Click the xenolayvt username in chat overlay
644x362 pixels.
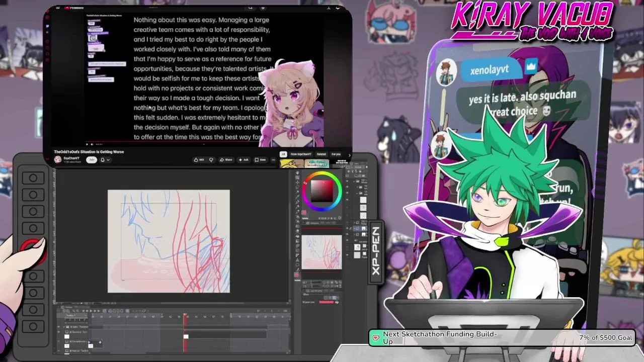click(490, 70)
